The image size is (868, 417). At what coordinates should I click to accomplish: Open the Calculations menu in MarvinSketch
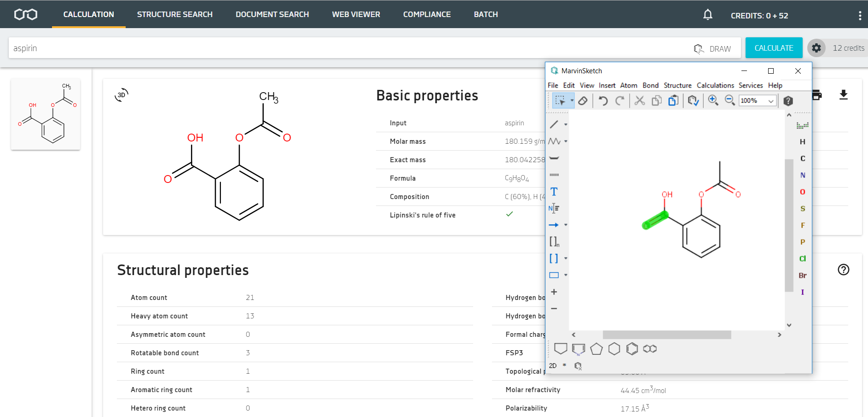715,85
